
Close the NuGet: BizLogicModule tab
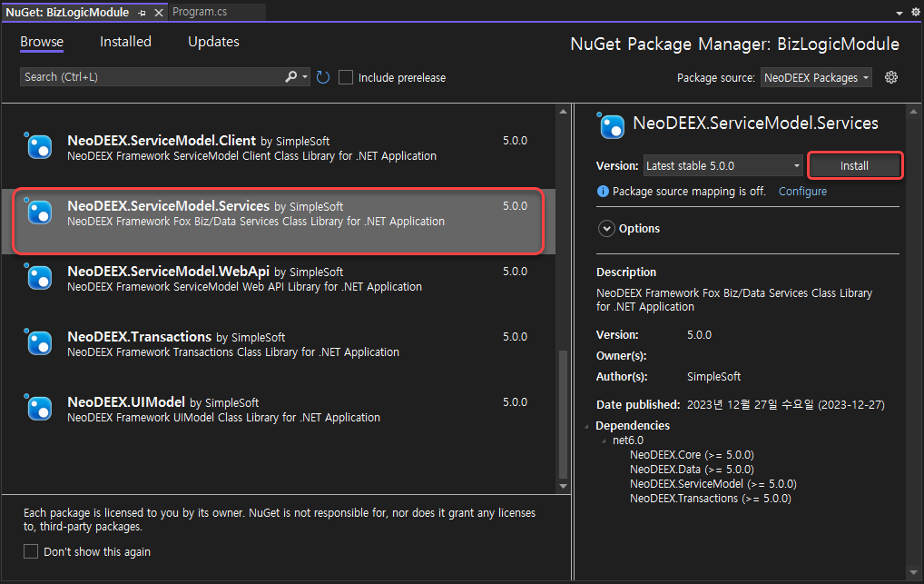[159, 13]
